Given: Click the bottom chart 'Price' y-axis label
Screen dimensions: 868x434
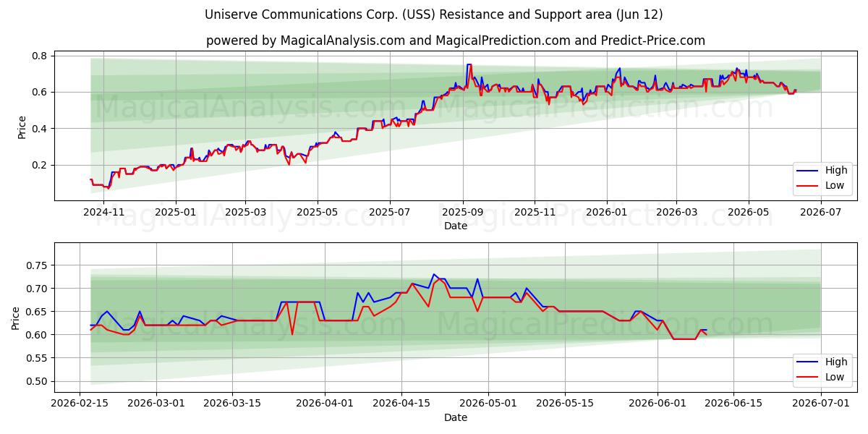Looking at the screenshot, I should [16, 318].
